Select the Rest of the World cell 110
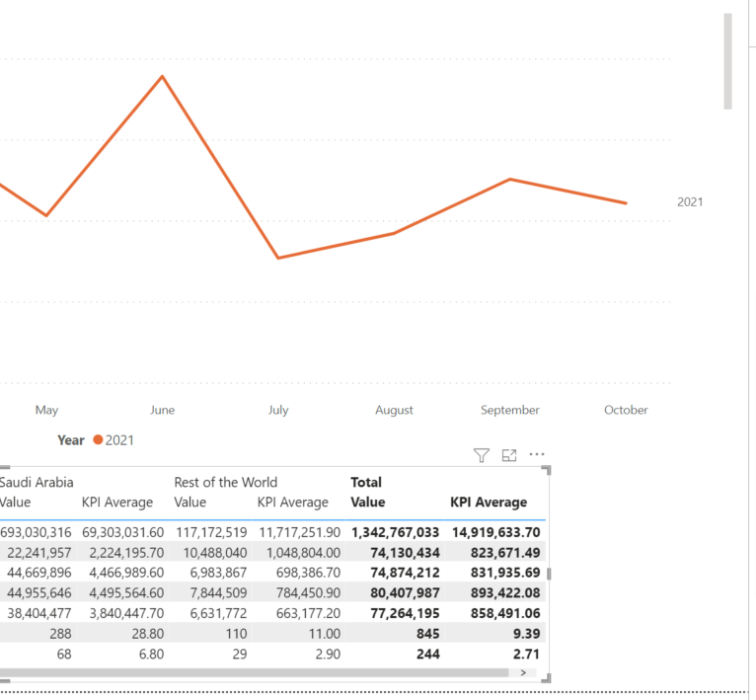This screenshot has width=756, height=700. [x=236, y=634]
